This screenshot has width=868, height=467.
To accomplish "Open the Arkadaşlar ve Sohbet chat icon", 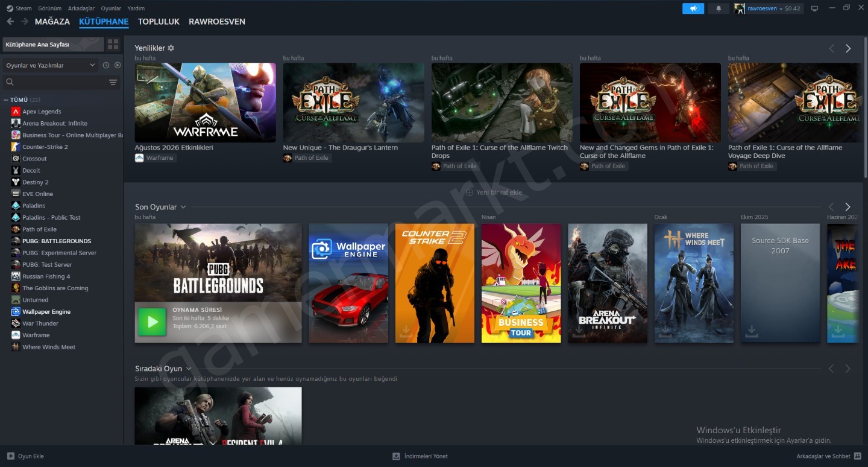I will tap(858, 456).
